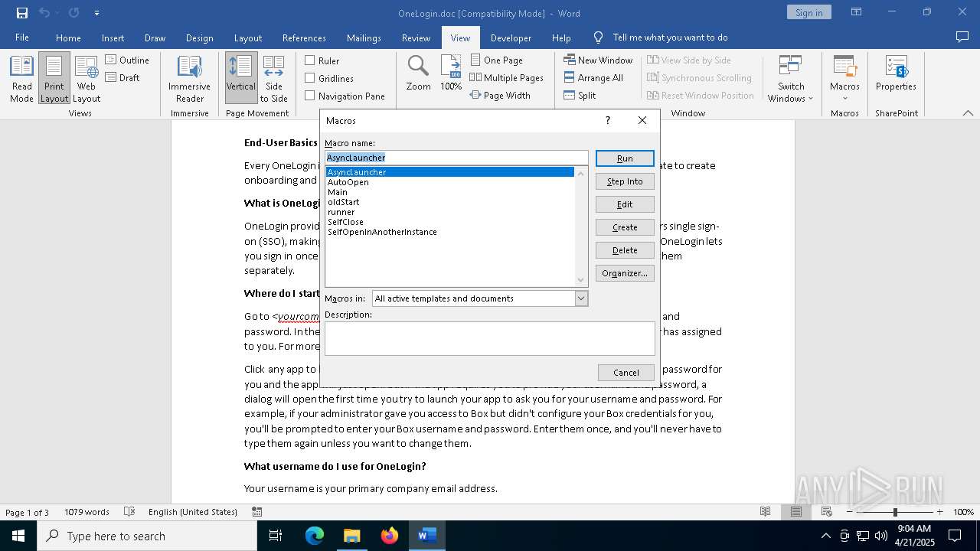The width and height of the screenshot is (980, 551).
Task: Save the document from Quick Access toolbar
Action: 21,13
